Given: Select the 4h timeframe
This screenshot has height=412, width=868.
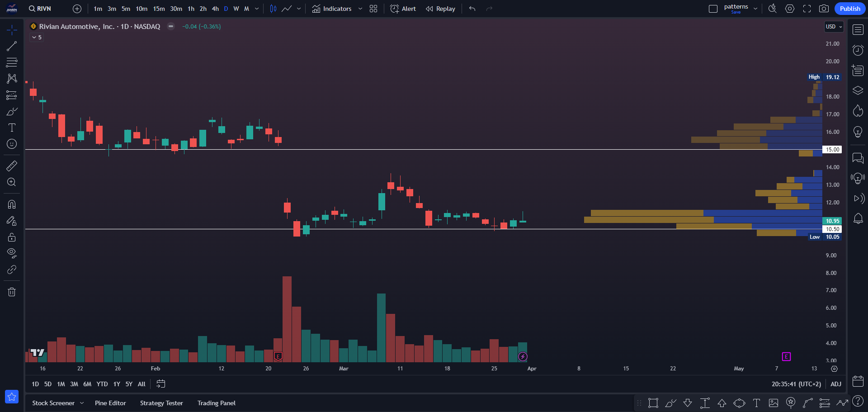Looking at the screenshot, I should point(215,9).
